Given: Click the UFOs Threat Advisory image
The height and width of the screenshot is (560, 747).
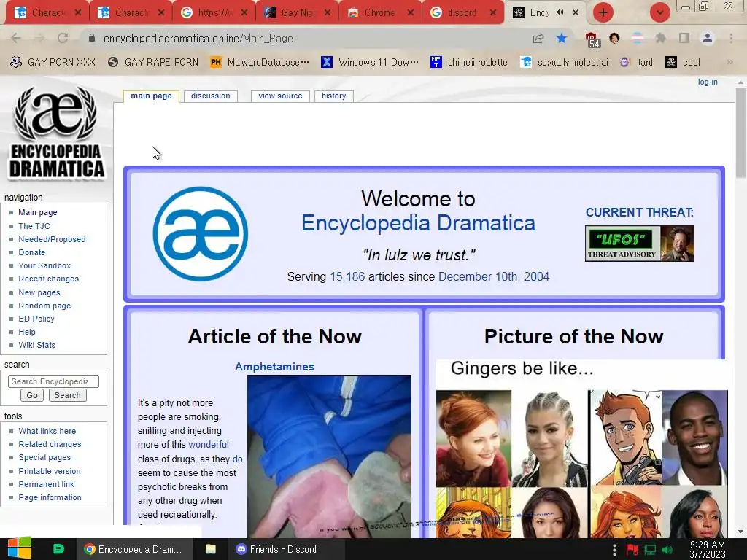Looking at the screenshot, I should [x=639, y=244].
